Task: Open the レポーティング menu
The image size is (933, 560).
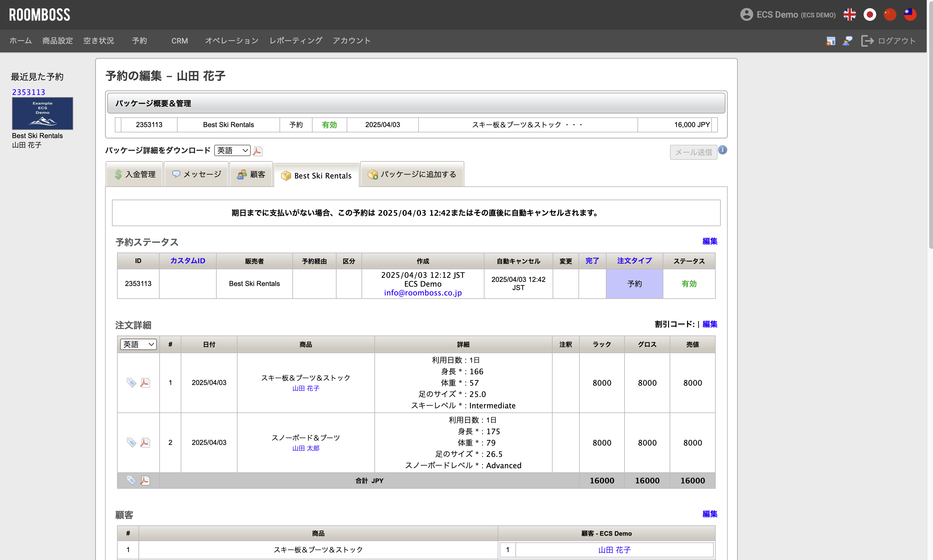Action: 296,41
